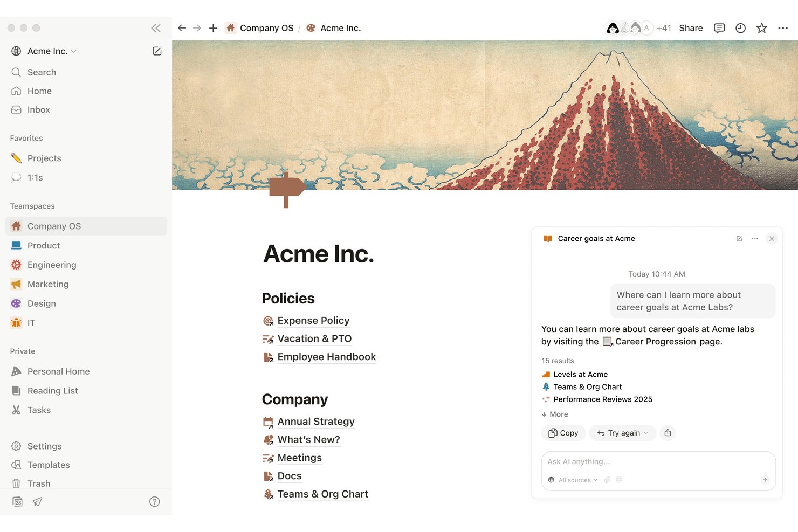
Task: Send the AI prompt with up arrow
Action: [x=765, y=480]
